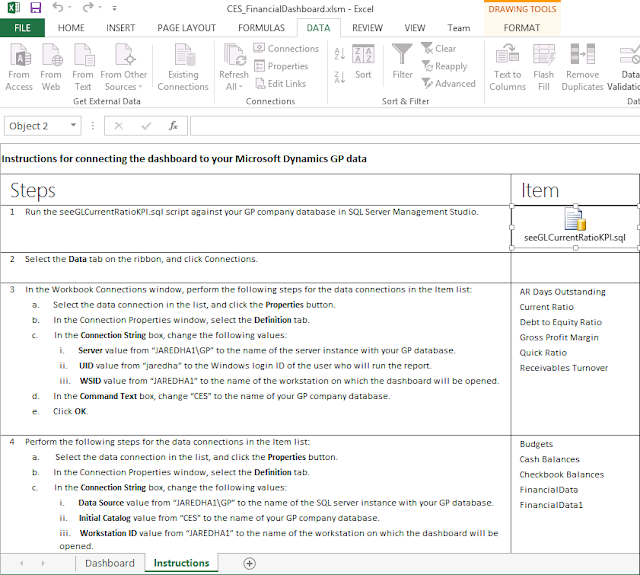The width and height of the screenshot is (640, 575).
Task: Switch to the FORMULAS ribbon tab
Action: point(261,28)
